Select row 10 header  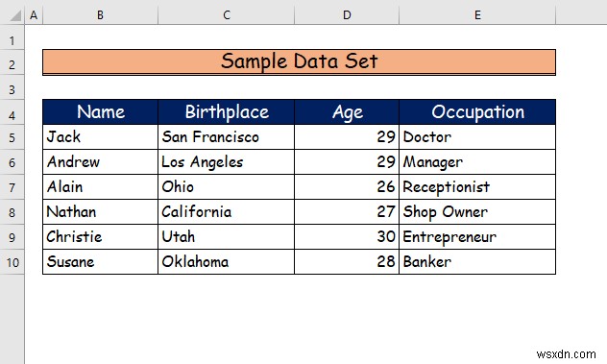(12, 262)
